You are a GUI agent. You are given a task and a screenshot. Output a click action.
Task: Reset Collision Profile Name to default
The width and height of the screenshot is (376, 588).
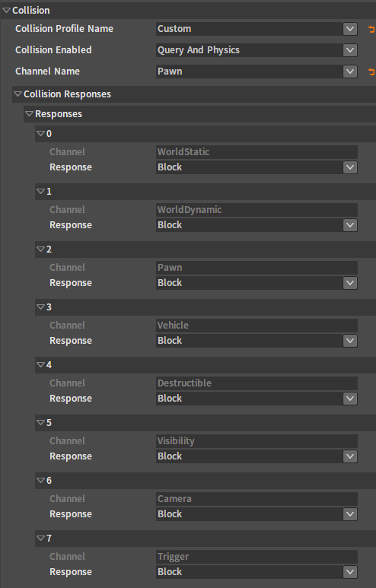click(371, 29)
